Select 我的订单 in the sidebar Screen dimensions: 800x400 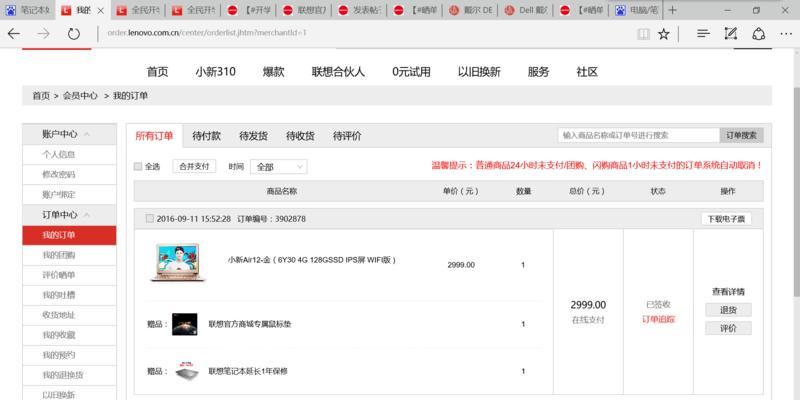coord(69,235)
